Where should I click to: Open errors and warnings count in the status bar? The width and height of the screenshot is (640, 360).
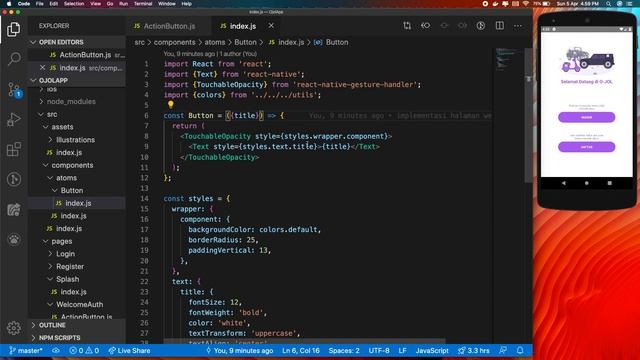coord(84,351)
